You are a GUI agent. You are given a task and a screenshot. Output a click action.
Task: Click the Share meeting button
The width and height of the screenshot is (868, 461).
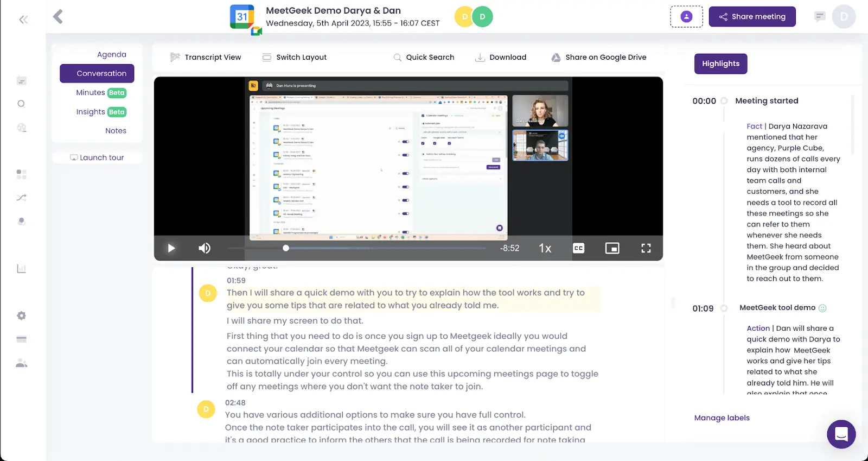[752, 17]
